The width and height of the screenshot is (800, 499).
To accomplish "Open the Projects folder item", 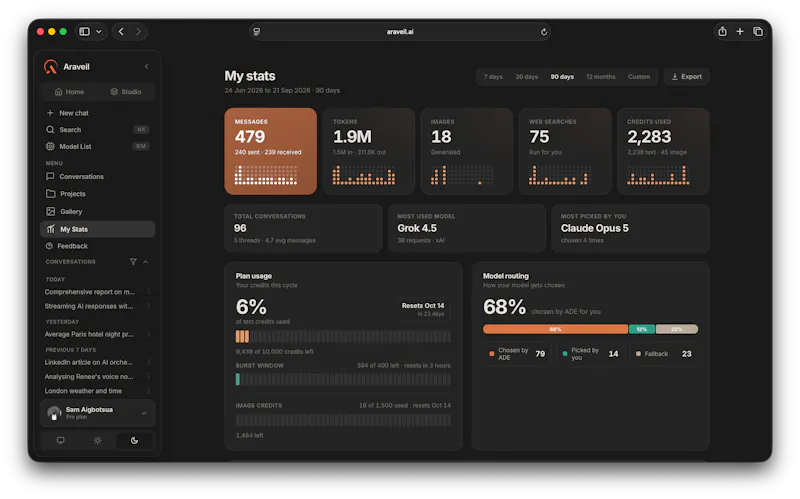I will 97,194.
